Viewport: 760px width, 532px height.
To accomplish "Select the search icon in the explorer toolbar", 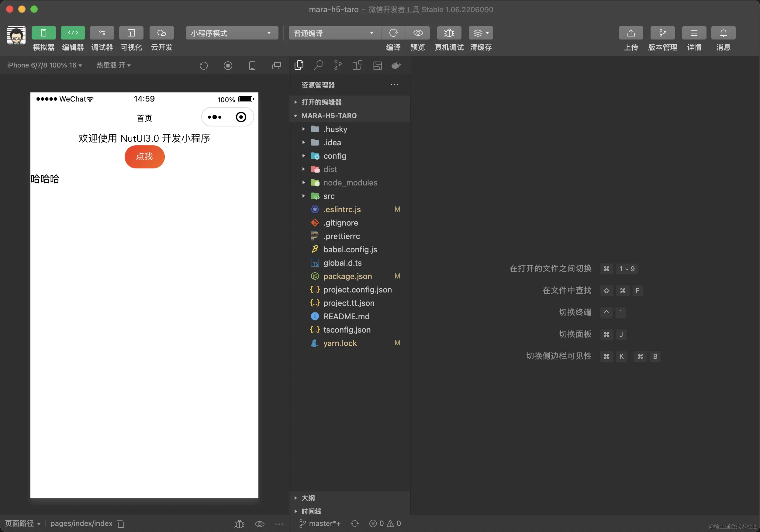I will click(x=318, y=65).
